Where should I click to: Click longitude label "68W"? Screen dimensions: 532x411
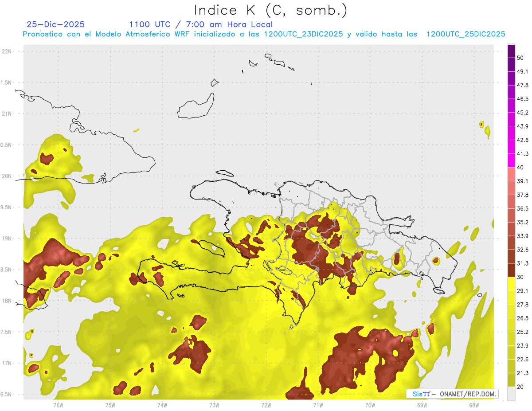click(473, 405)
